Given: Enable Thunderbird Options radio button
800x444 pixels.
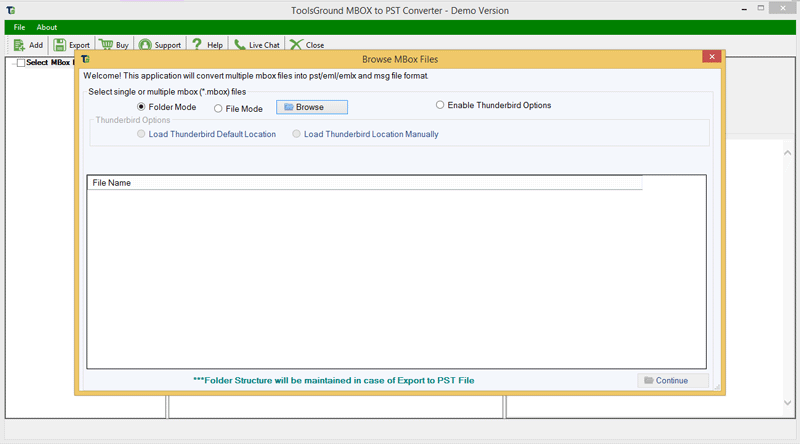Looking at the screenshot, I should click(x=440, y=105).
